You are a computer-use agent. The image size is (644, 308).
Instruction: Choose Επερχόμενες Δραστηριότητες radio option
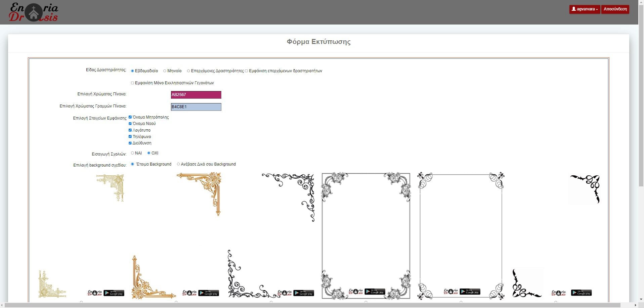click(188, 71)
